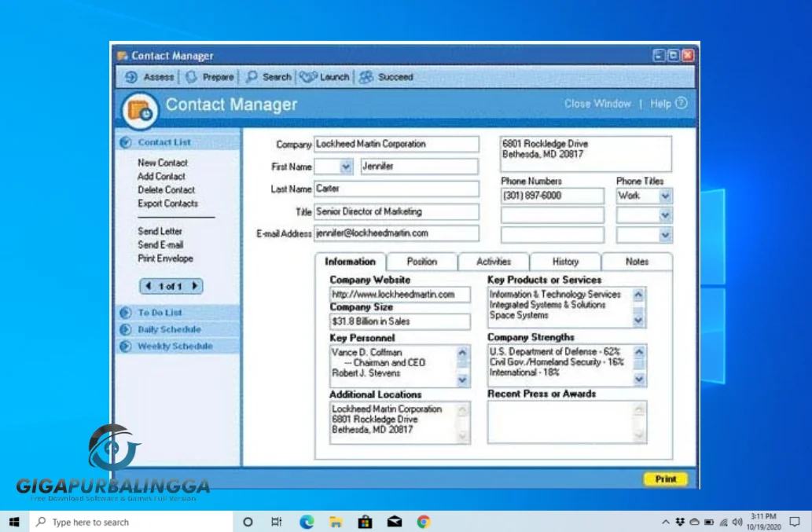This screenshot has width=812, height=532.
Task: Switch to the Notes tab
Action: click(637, 262)
